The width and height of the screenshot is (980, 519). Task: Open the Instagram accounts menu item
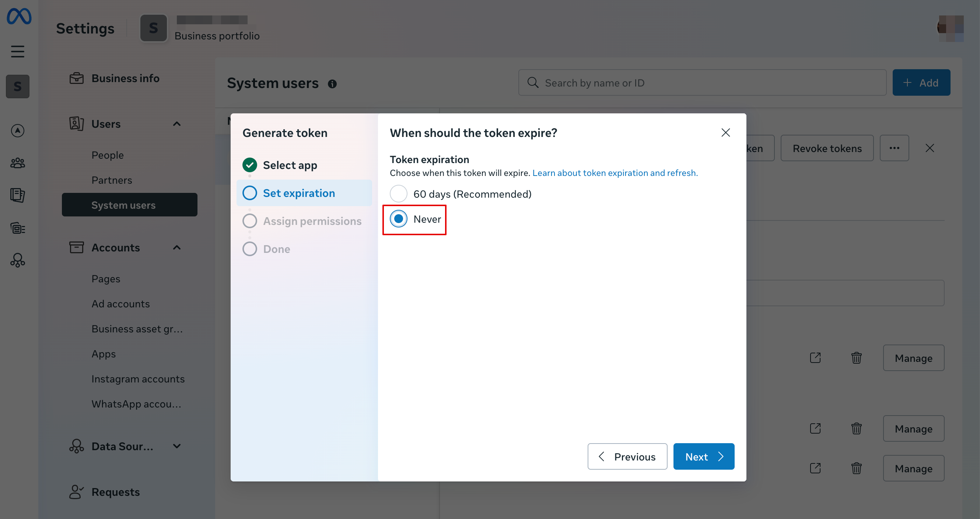[138, 379]
